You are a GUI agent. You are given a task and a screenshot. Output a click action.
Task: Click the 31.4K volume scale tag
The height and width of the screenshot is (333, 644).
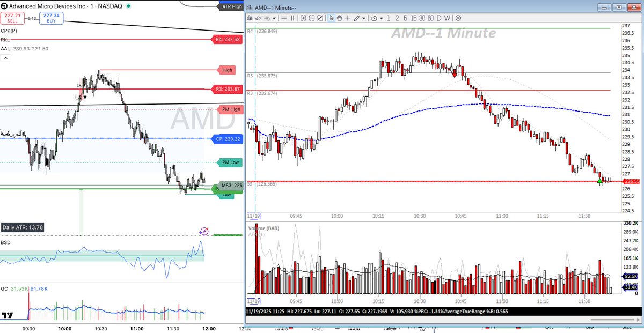coord(630,288)
